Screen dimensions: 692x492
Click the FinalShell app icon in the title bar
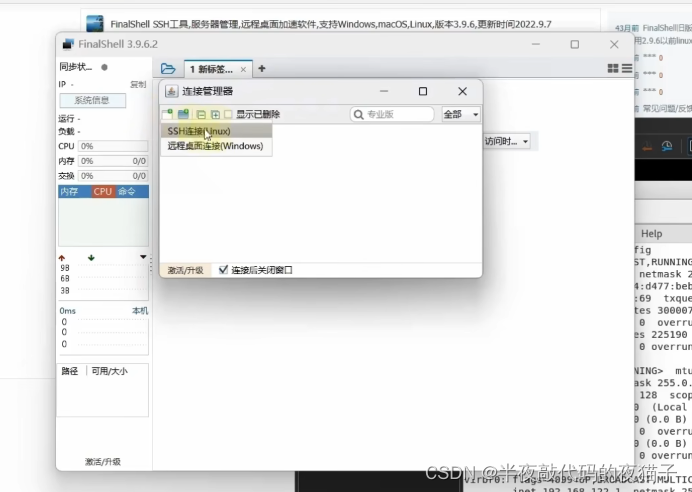pos(68,44)
